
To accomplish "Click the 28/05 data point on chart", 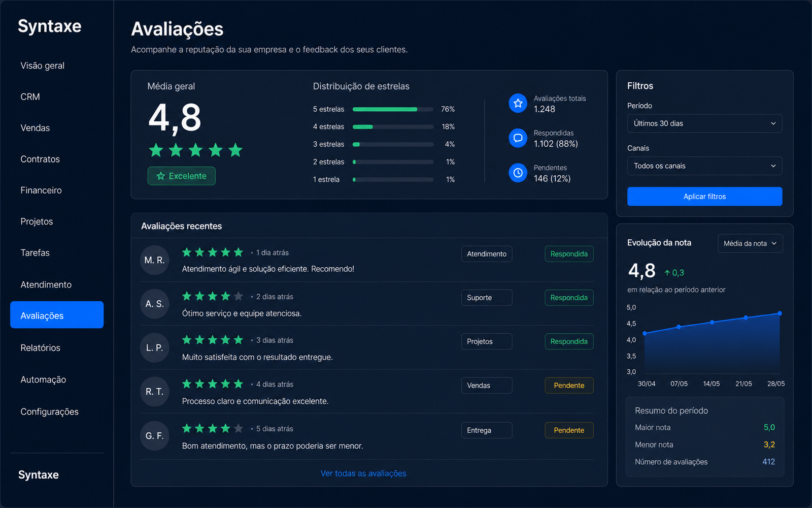I will (x=780, y=313).
